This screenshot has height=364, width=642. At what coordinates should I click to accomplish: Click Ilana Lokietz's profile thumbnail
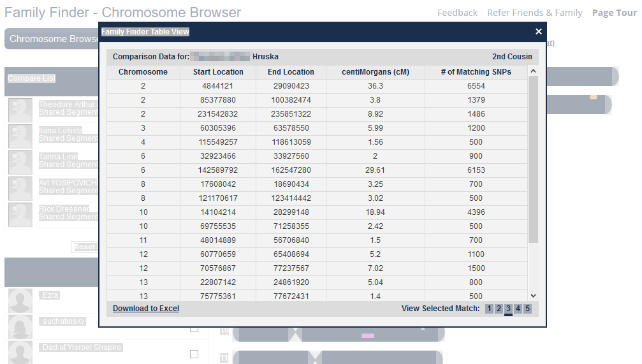coord(20,136)
